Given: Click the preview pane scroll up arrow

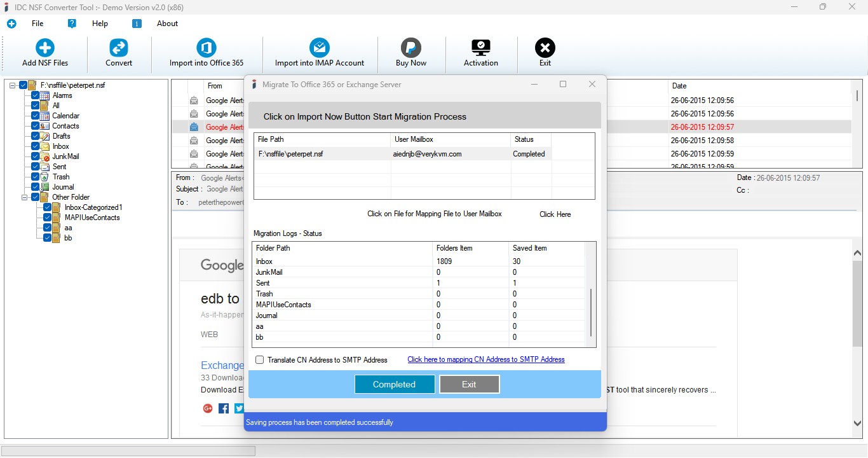Looking at the screenshot, I should coord(857,253).
